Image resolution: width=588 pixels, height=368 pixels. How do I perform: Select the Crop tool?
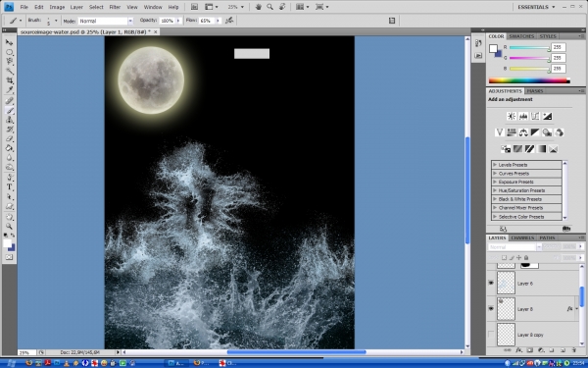click(x=10, y=80)
